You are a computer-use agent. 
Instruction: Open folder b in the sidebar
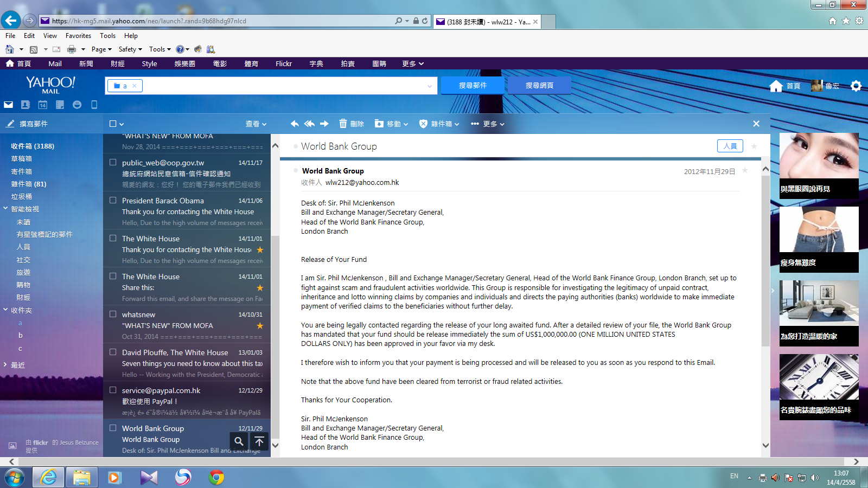click(x=21, y=335)
